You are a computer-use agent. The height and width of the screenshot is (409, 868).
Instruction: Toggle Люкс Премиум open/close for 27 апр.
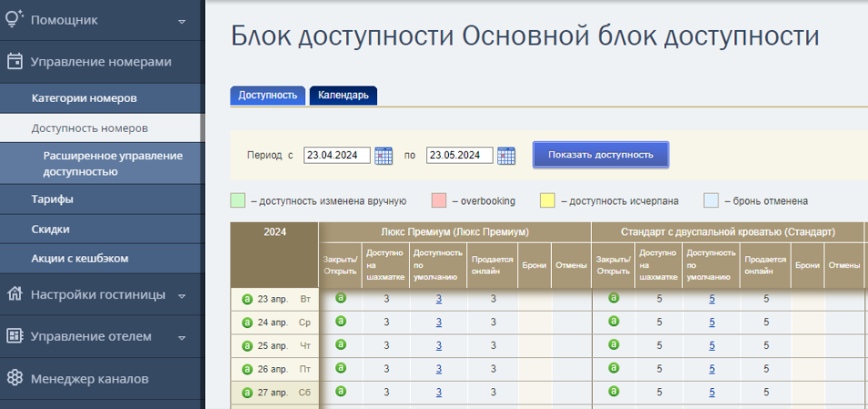[341, 391]
